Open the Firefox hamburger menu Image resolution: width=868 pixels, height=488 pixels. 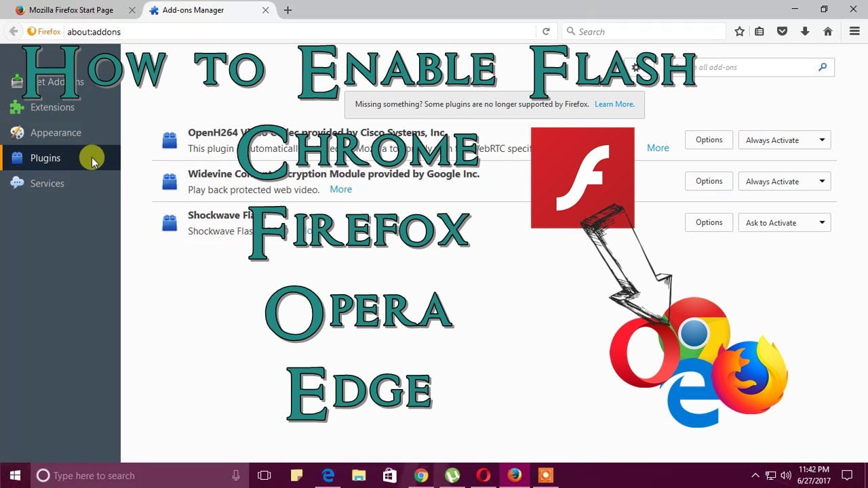click(x=854, y=31)
